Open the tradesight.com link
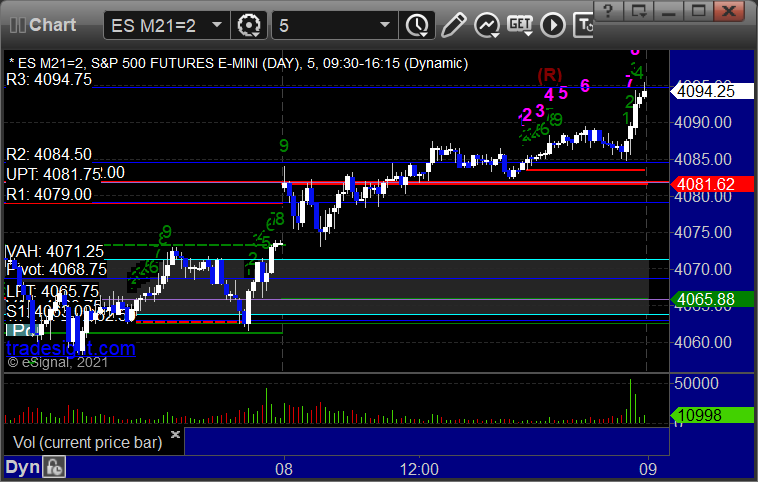 71,348
